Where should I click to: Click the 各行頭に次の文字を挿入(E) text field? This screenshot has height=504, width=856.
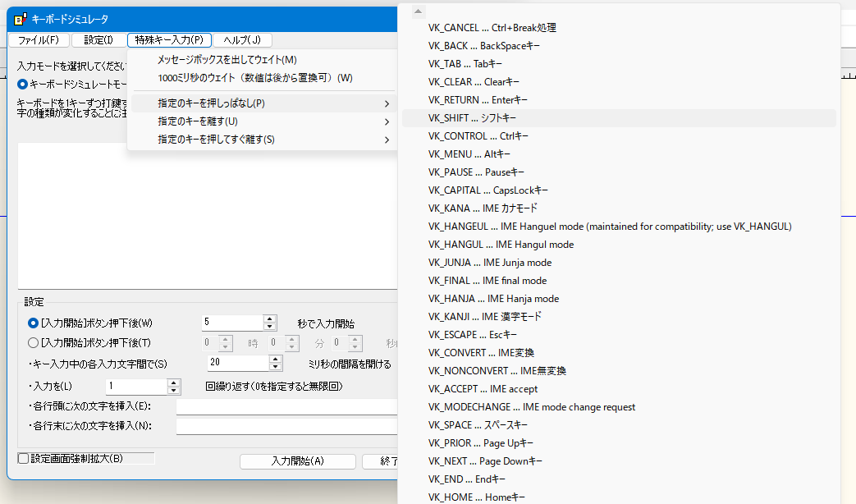coord(286,406)
